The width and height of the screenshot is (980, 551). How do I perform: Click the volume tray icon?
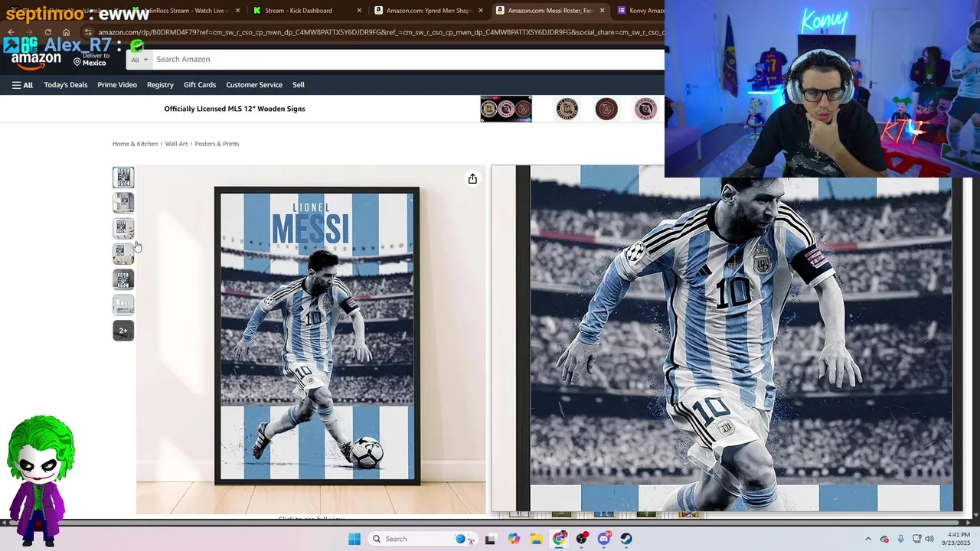(929, 539)
